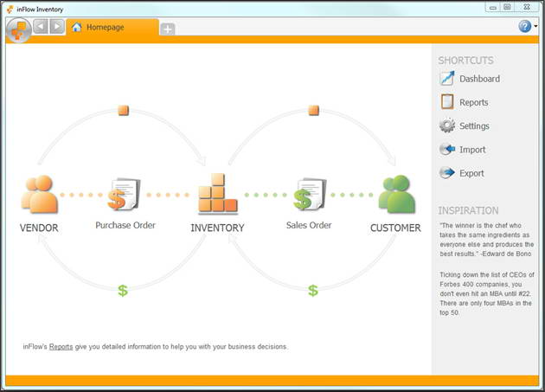Viewport: 545px width, 392px height.
Task: Go back with the left arrow button
Action: point(41,27)
